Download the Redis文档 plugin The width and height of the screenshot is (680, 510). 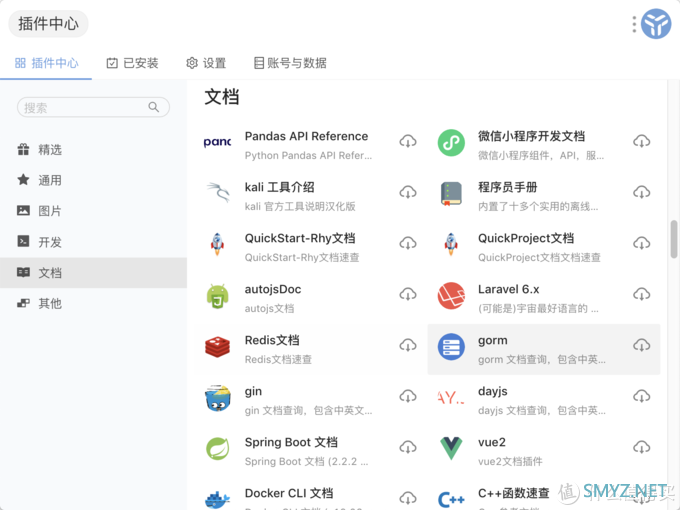408,345
